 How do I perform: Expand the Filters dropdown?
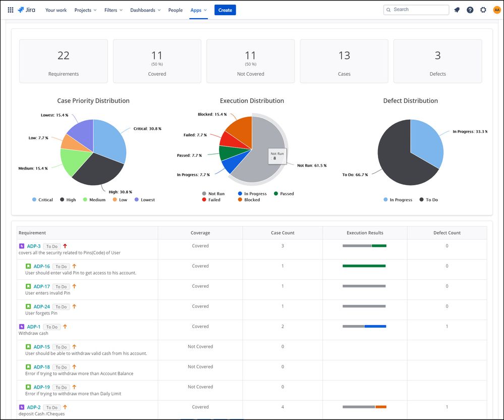tap(114, 10)
